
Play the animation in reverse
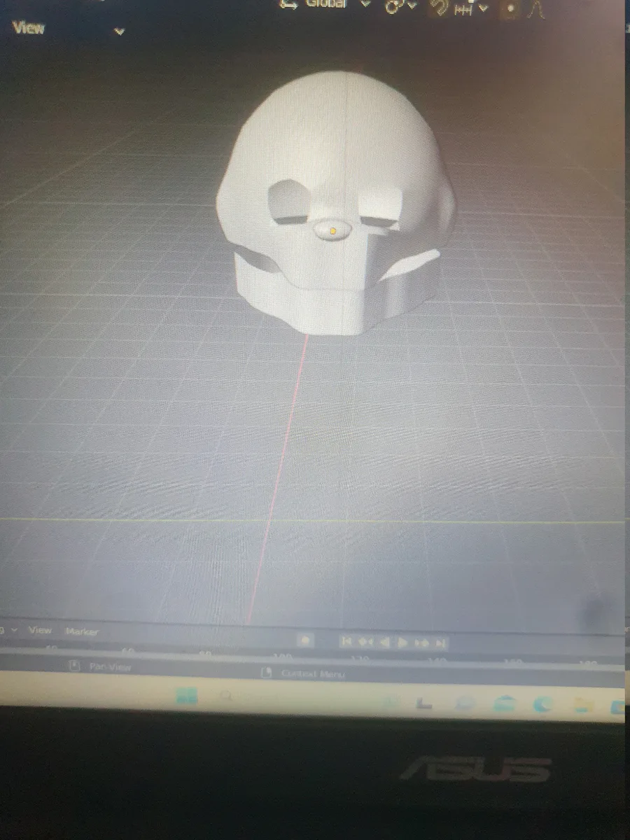click(384, 642)
